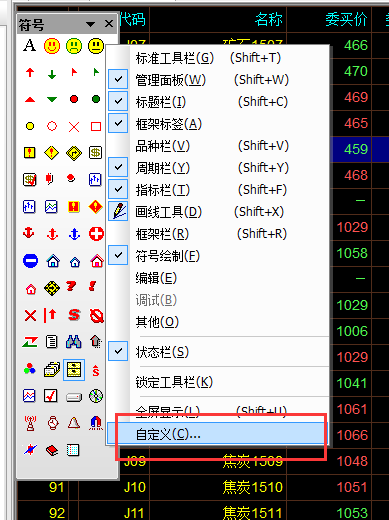Choose the binoculars symbol
Image resolution: width=389 pixels, height=520 pixels.
click(x=74, y=342)
